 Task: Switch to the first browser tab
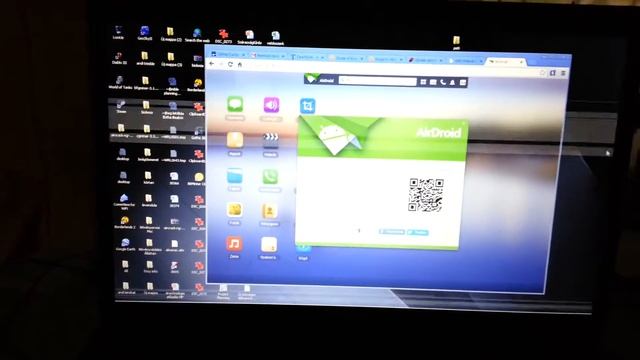[x=228, y=54]
